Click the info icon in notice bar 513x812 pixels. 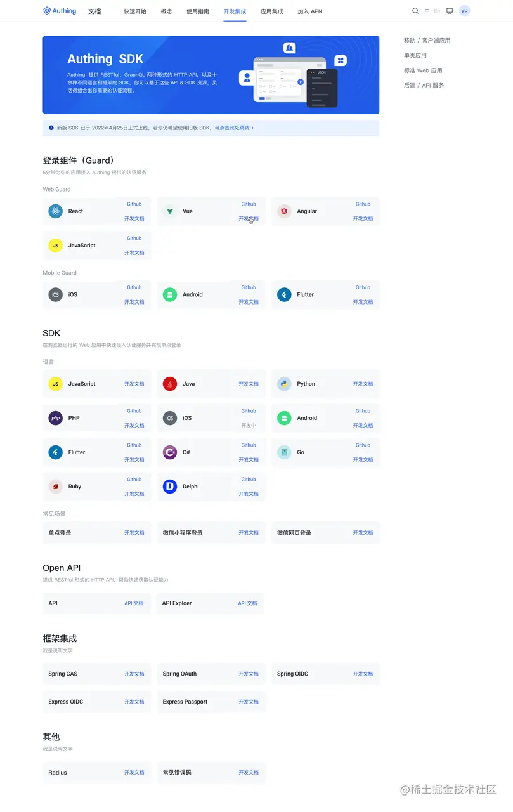[51, 128]
